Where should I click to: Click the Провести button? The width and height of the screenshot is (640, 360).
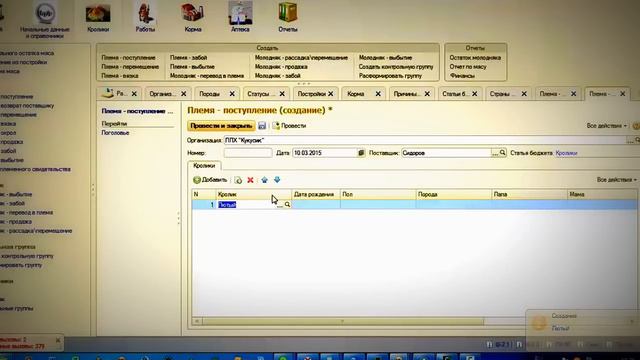289,126
